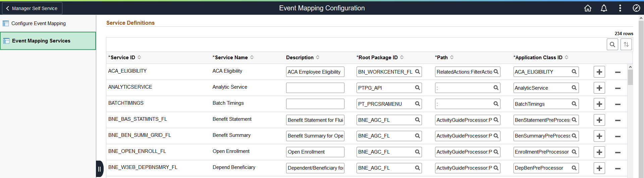This screenshot has width=644, height=178.
Task: Open the Actions three-dot menu
Action: (620, 8)
